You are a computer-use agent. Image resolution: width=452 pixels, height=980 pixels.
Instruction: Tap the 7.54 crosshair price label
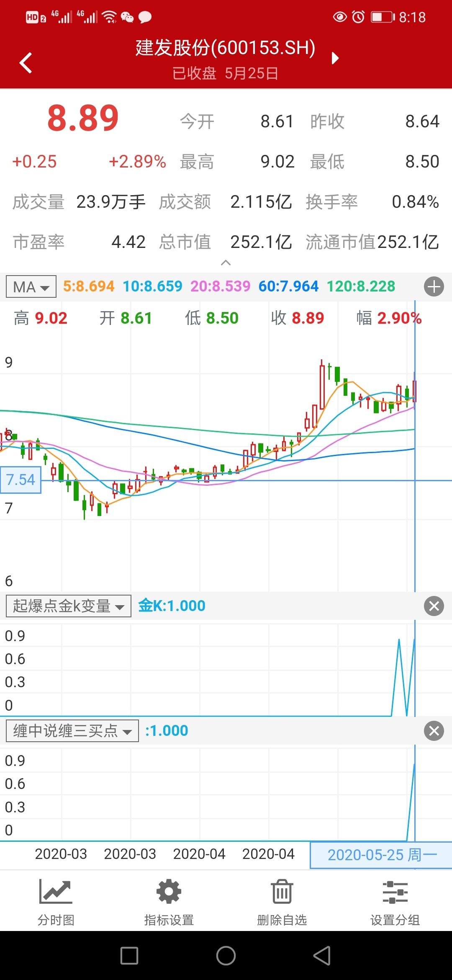pyautogui.click(x=21, y=480)
